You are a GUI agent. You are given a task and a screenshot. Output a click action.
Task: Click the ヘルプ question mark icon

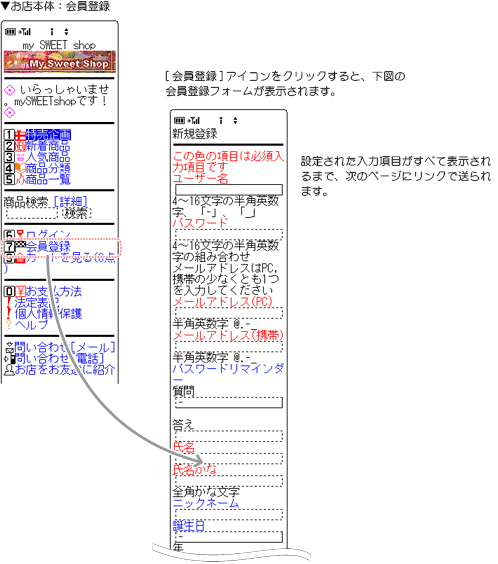[x=9, y=324]
